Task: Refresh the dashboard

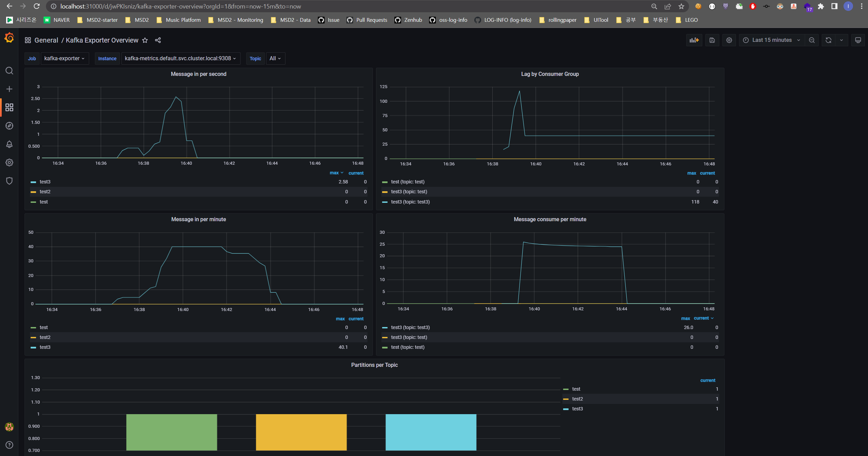Action: (x=828, y=40)
